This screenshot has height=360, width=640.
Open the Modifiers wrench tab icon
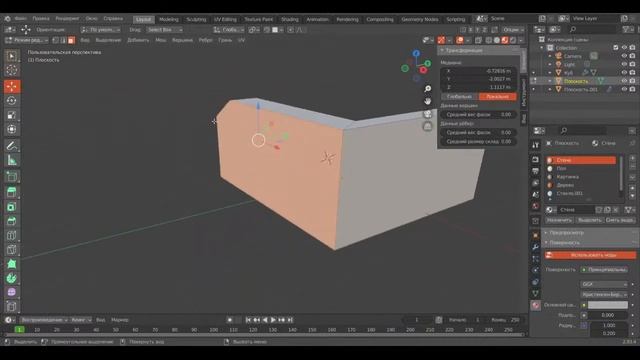pos(536,247)
